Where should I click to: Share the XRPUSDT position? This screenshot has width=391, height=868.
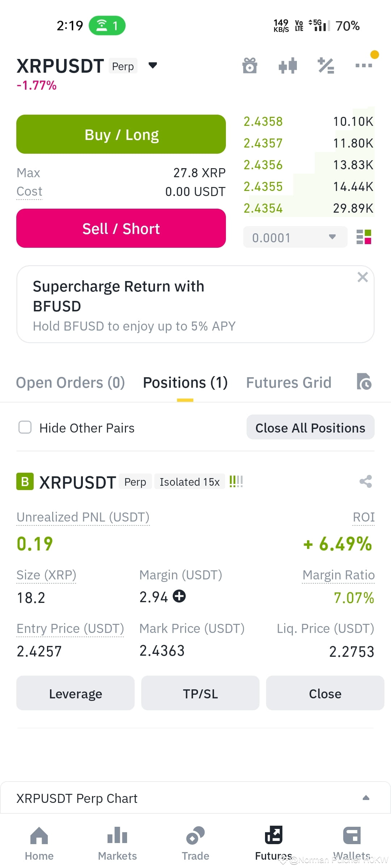coord(366,481)
